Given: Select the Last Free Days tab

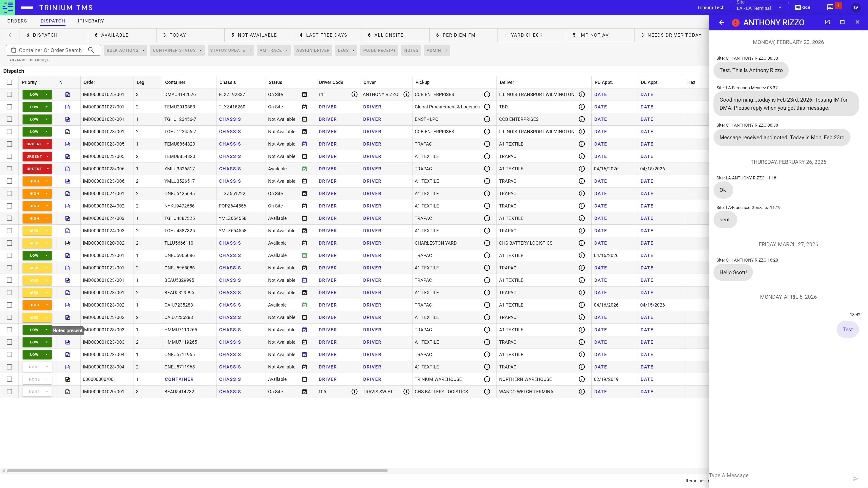Looking at the screenshot, I should coord(326,35).
